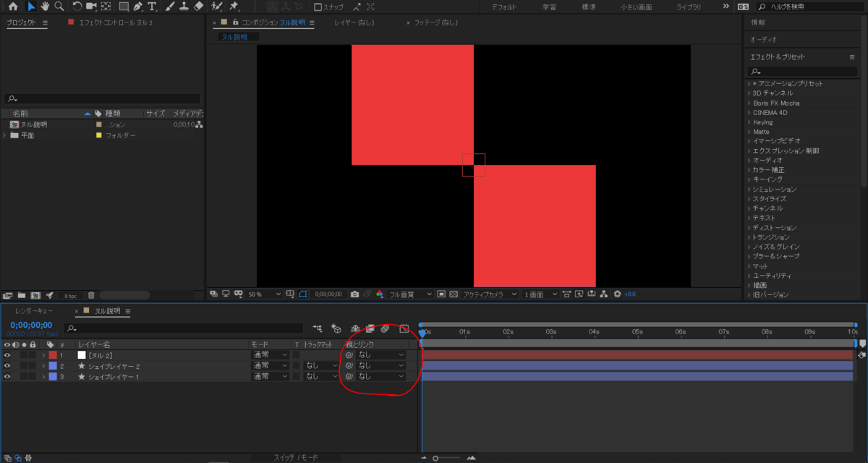Toggle transparency grid icon in viewer
The width and height of the screenshot is (868, 463).
pyautogui.click(x=454, y=294)
